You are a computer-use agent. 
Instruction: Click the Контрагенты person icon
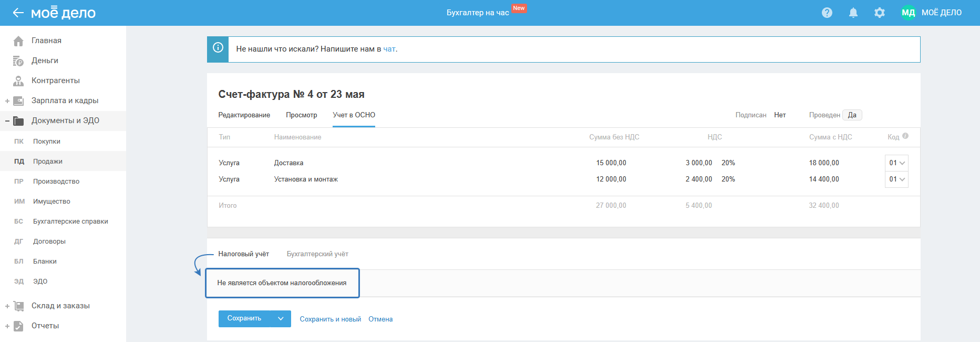18,81
